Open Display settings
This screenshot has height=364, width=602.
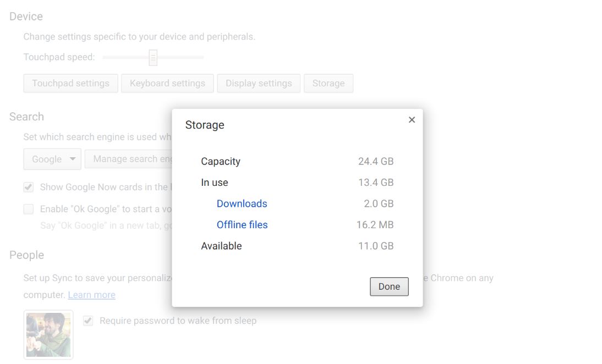[259, 84]
